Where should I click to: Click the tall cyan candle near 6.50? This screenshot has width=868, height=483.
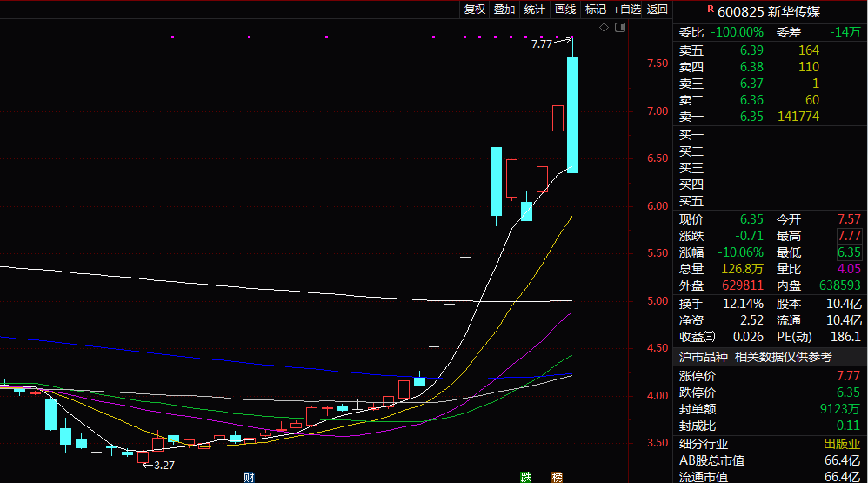(496, 181)
